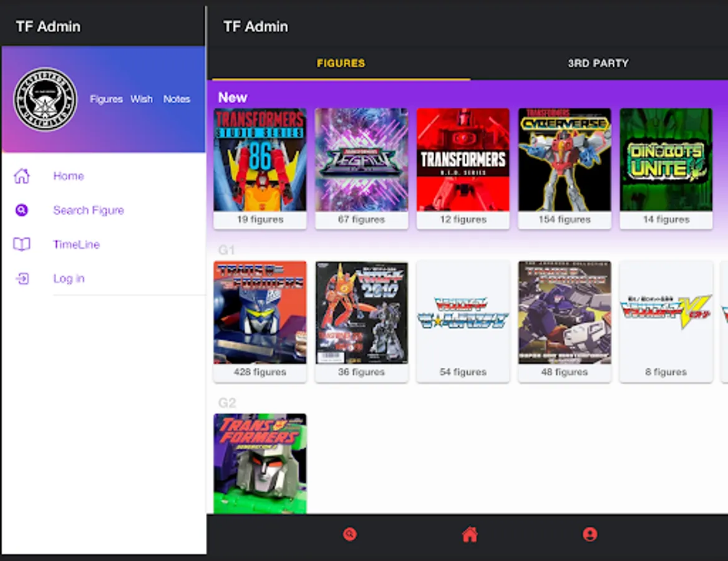
Task: Open the Studio Series 86 card
Action: (260, 168)
